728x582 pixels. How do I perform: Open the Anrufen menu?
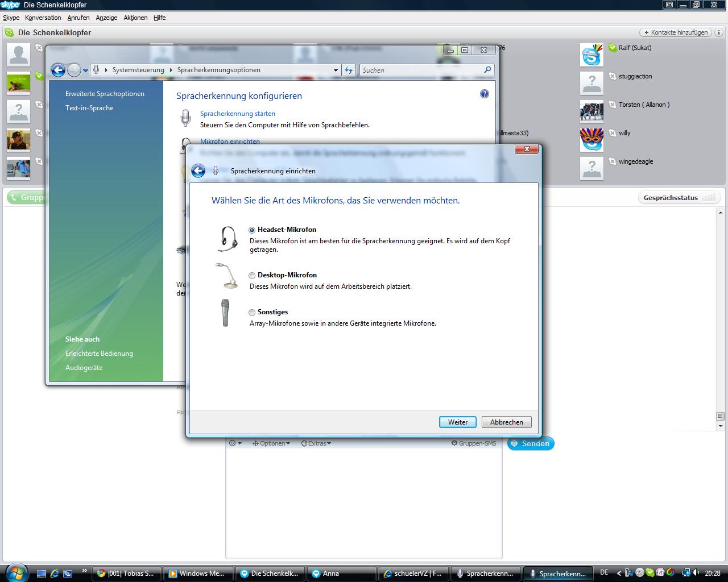tap(78, 18)
